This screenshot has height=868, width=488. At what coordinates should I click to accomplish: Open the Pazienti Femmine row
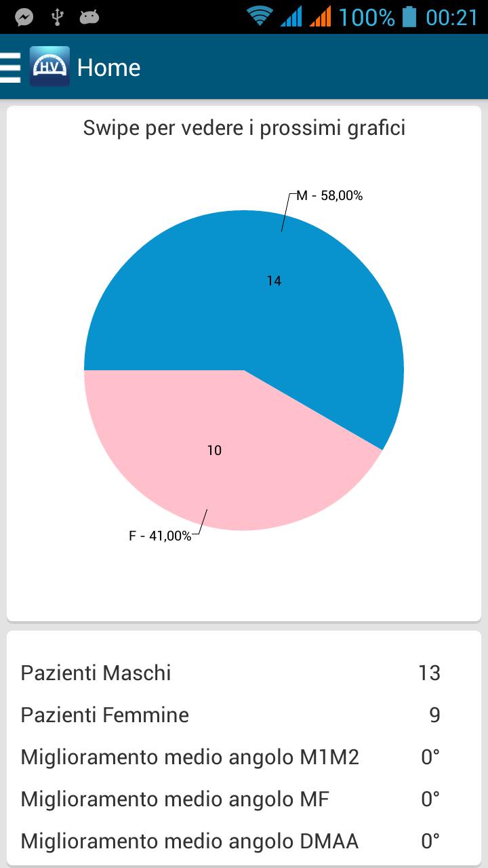(x=230, y=715)
